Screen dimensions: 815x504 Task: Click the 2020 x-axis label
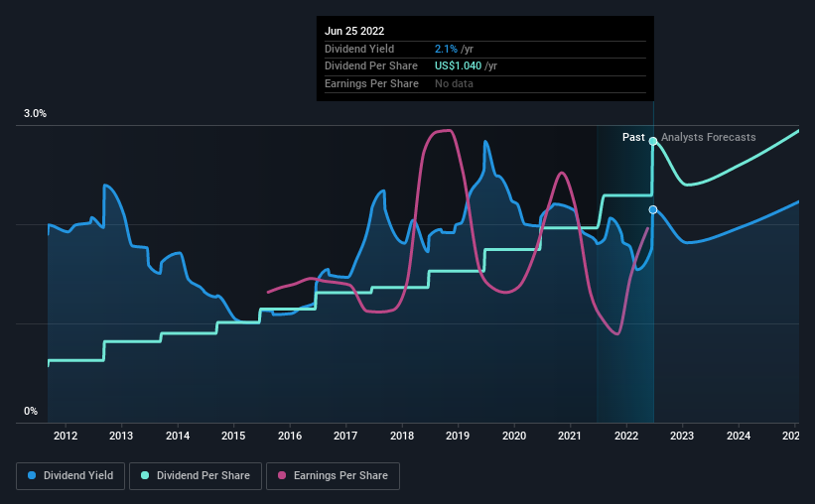[x=514, y=436]
